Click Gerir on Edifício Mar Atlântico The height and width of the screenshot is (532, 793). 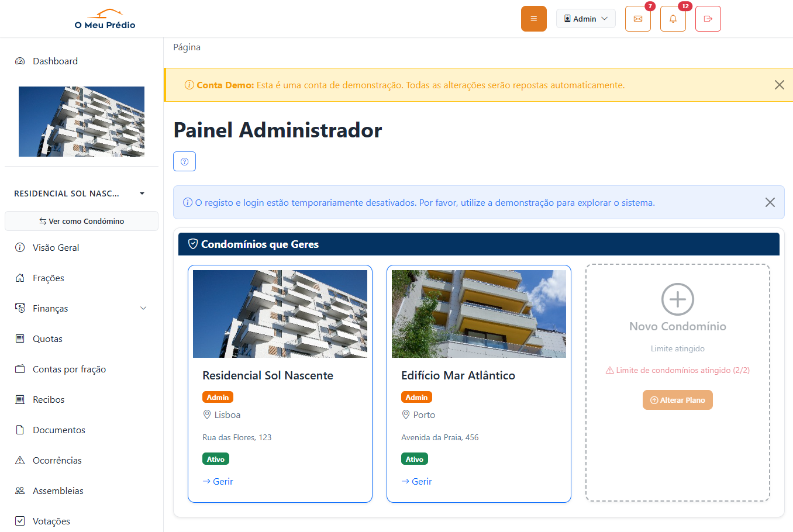click(x=416, y=481)
